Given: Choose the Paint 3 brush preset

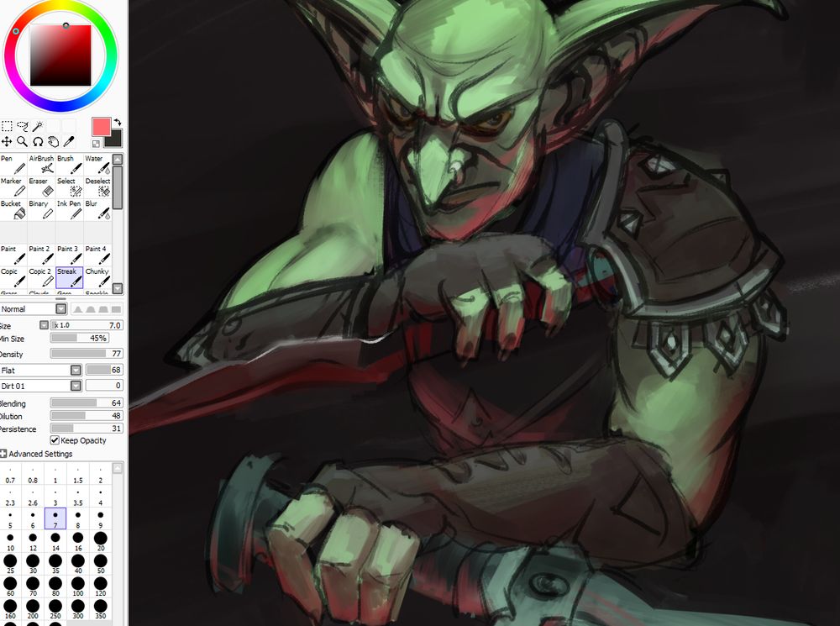Looking at the screenshot, I should 70,255.
